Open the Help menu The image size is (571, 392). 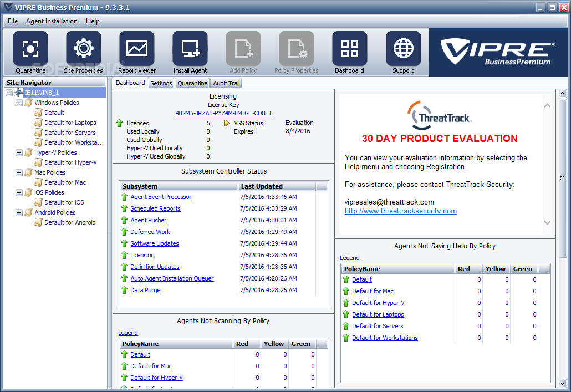93,21
